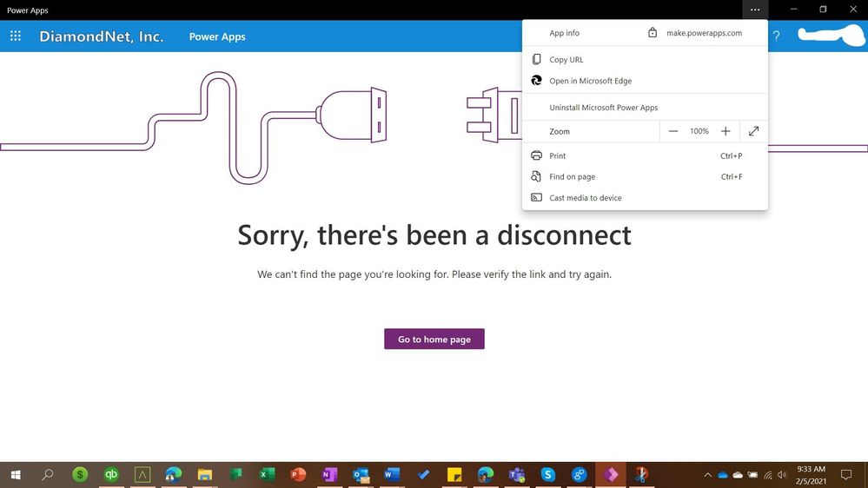Open File Explorer from the taskbar
This screenshot has width=868, height=488.
coord(205,475)
